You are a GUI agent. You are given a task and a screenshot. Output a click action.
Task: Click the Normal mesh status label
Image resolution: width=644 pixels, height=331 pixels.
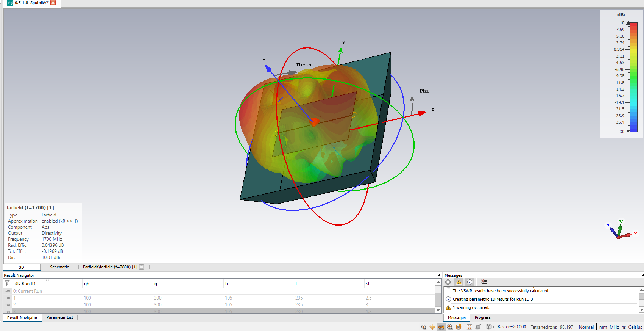(586, 327)
